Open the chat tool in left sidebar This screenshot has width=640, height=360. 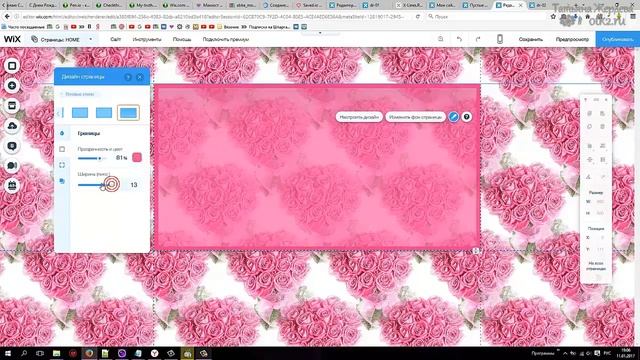coord(12,165)
